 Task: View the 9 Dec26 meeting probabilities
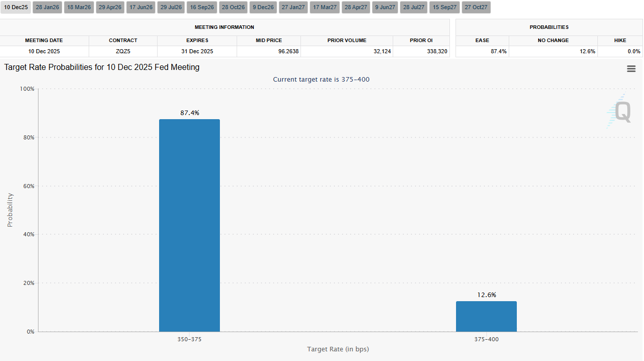pyautogui.click(x=262, y=7)
